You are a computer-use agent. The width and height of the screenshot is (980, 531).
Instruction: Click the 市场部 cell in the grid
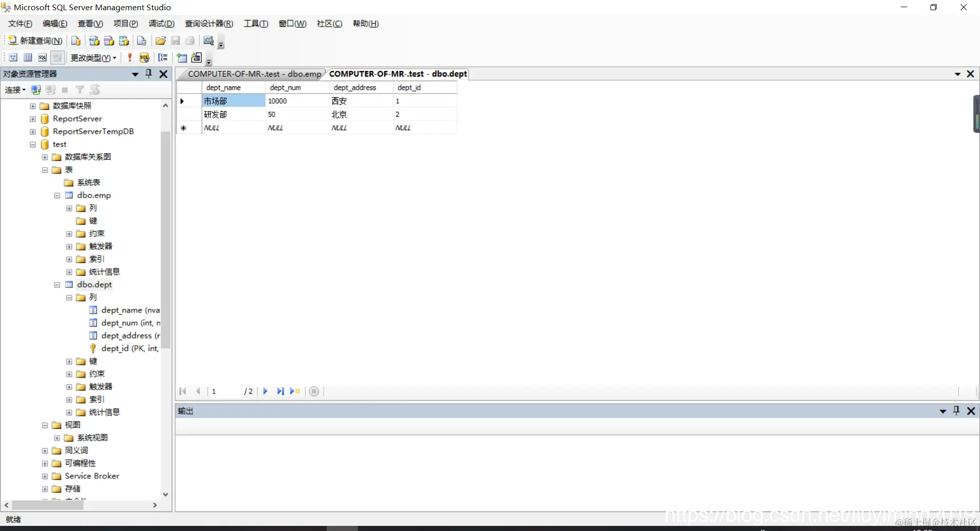click(x=234, y=101)
